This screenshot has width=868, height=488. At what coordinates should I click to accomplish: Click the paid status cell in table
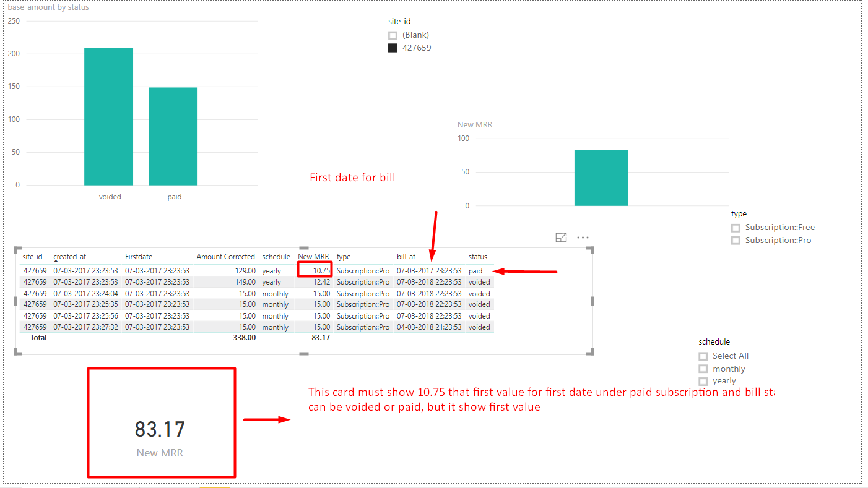(475, 271)
